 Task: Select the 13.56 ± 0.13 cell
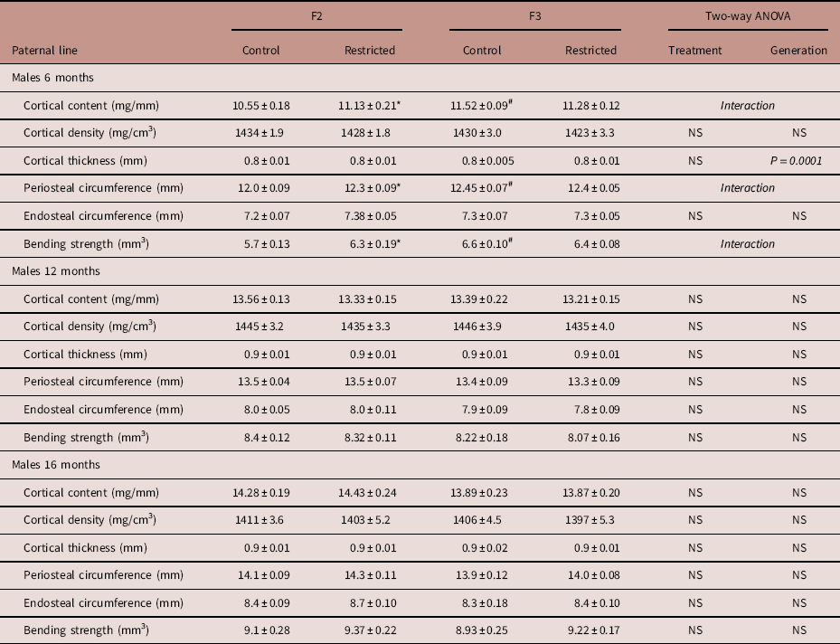(260, 299)
